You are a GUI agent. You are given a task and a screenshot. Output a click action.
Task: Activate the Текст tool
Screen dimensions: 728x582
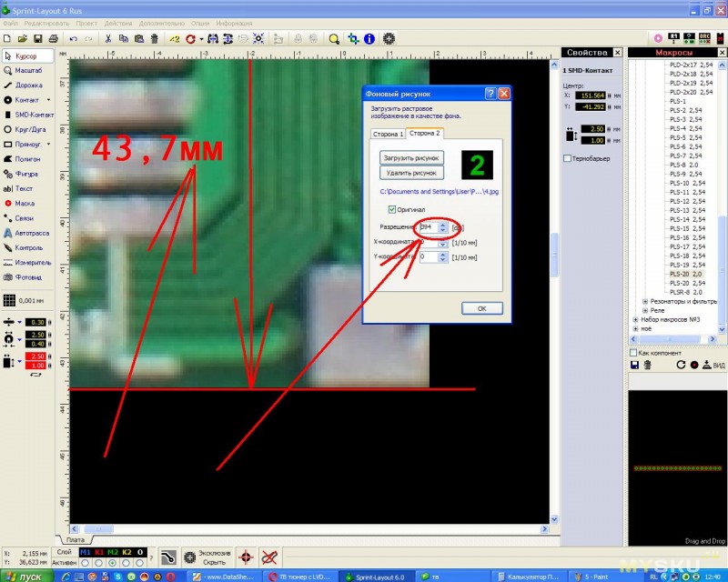pos(28,189)
